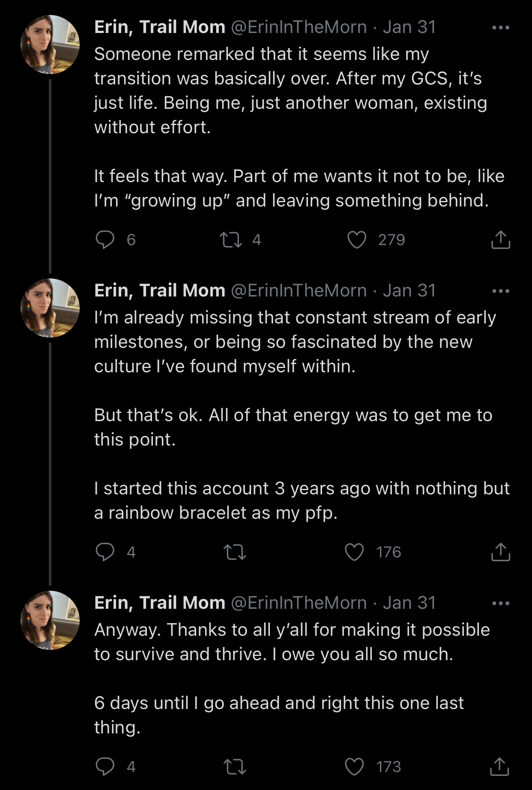Screen dimensions: 532x790
Task: Retweet the rainbow bracelet pfp tweet
Action: coord(235,552)
